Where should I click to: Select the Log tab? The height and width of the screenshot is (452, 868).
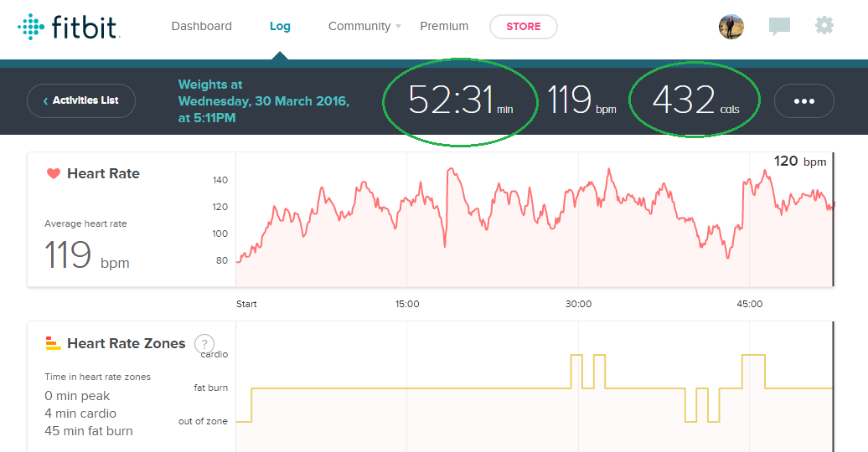click(280, 27)
